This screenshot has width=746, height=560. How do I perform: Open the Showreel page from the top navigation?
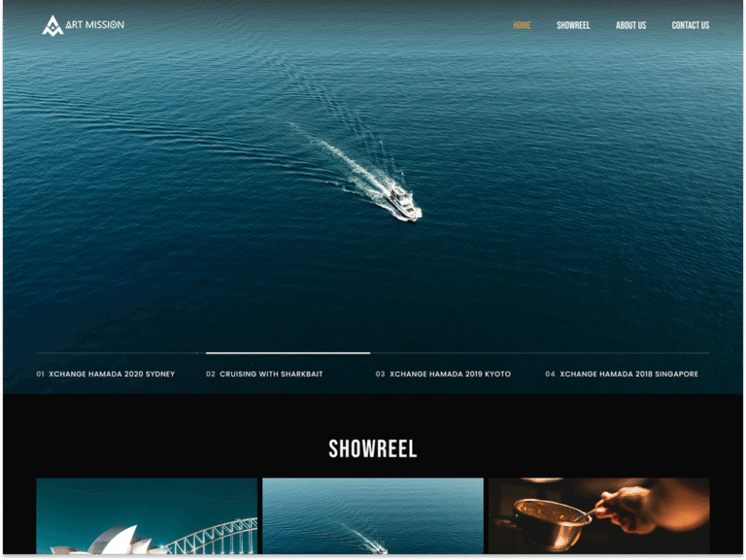point(573,25)
